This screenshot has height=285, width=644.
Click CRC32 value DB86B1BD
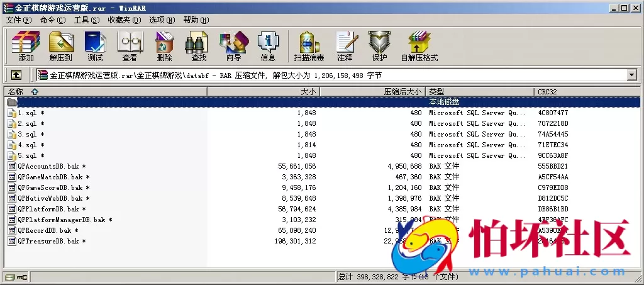click(x=553, y=209)
